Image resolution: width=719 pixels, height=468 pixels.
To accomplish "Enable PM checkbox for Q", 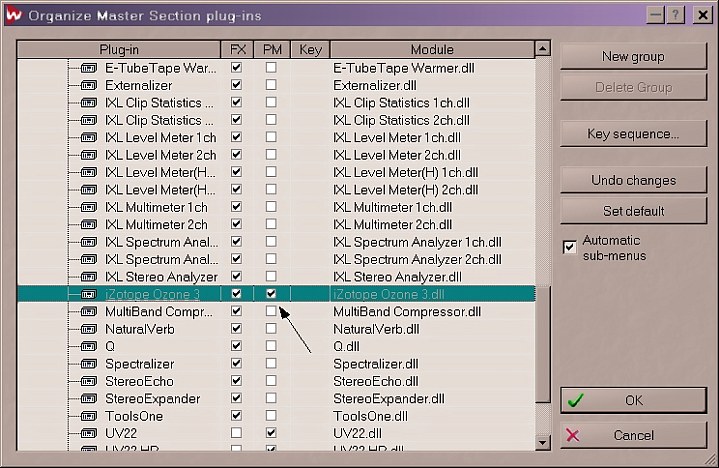I will coord(271,346).
